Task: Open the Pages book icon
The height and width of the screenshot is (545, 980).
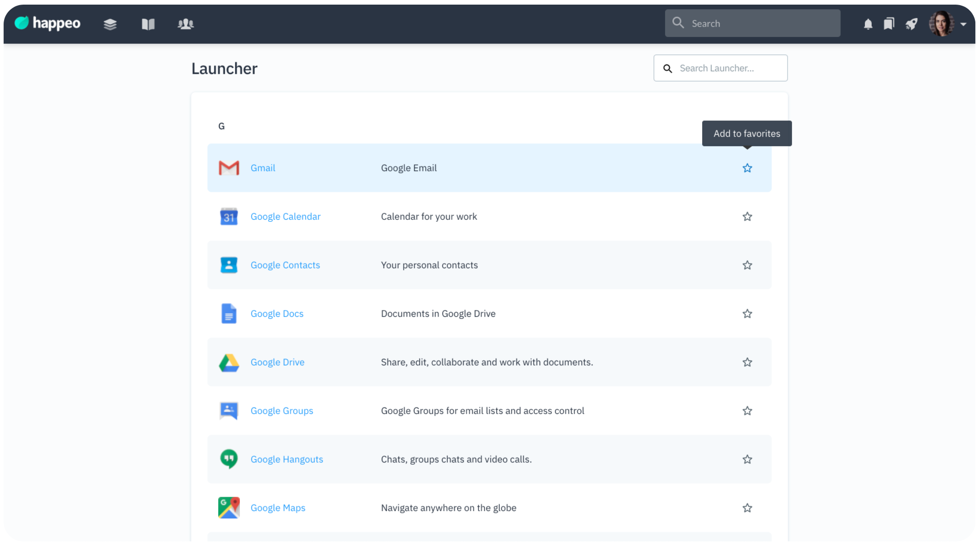Action: [148, 24]
